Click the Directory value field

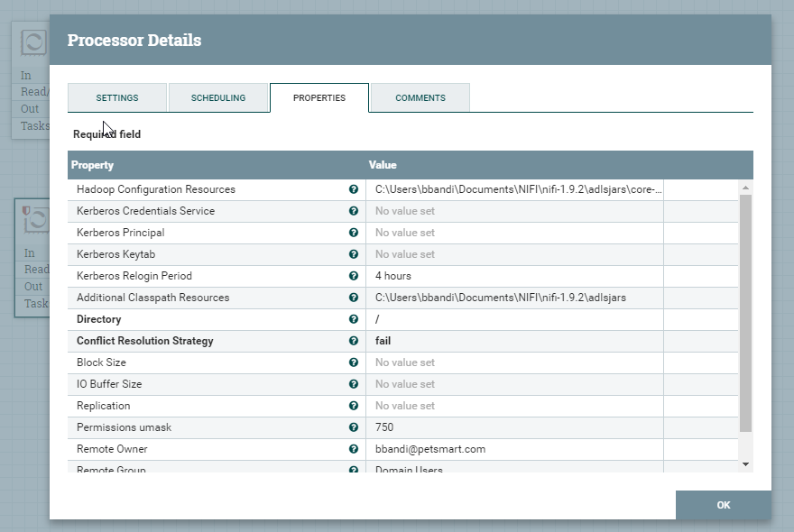pos(514,319)
